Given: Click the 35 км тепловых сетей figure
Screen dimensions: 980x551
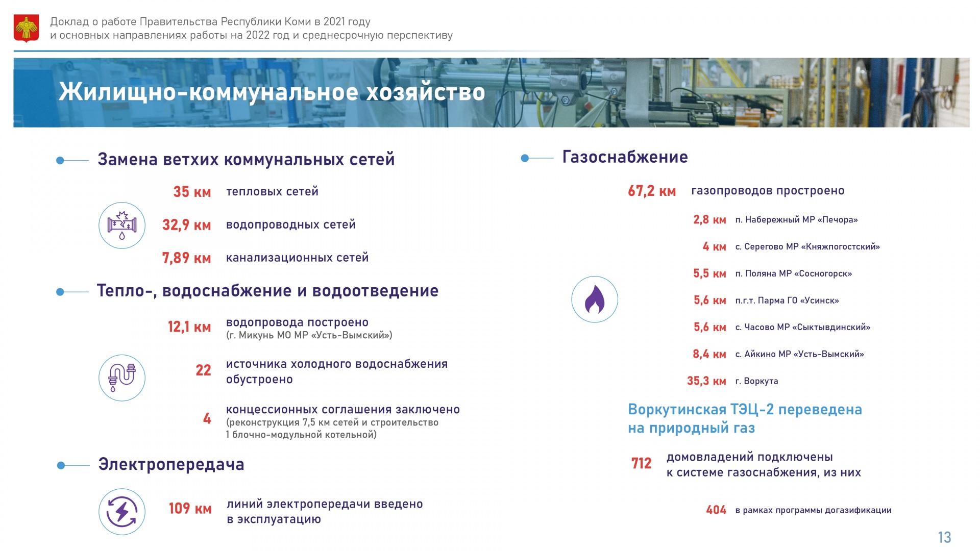Looking at the screenshot, I should (x=192, y=192).
